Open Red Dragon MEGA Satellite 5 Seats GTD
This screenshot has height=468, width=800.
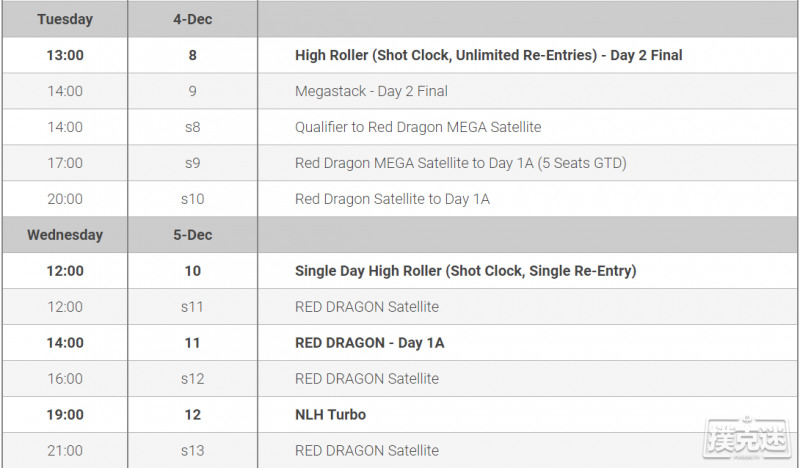click(460, 163)
